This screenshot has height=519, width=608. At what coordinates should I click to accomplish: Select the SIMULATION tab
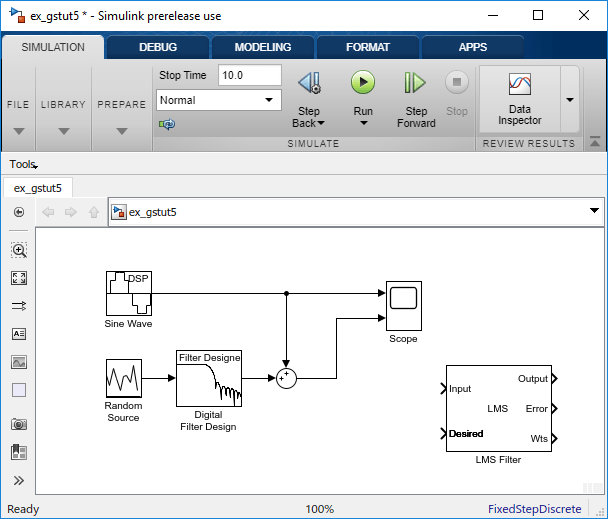click(x=53, y=47)
